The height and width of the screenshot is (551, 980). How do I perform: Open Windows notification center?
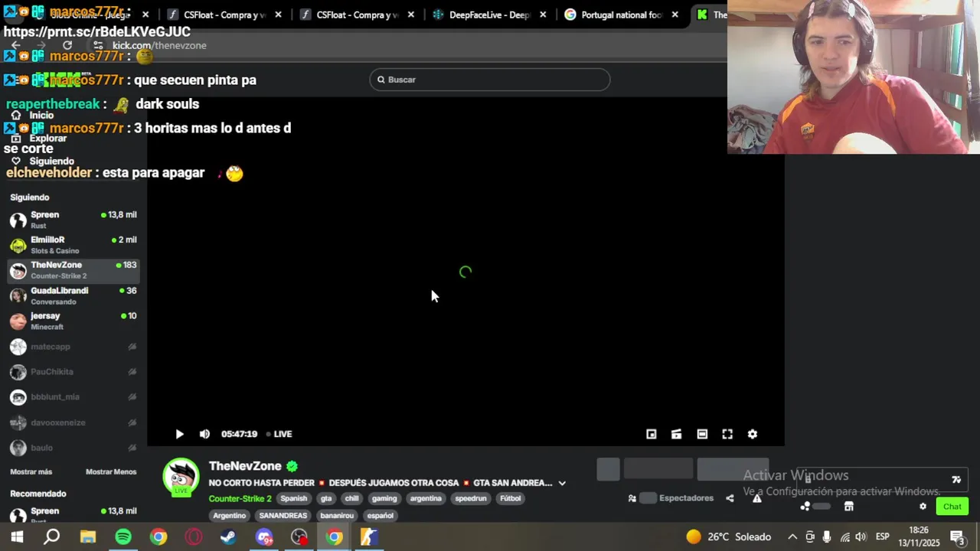[957, 537]
